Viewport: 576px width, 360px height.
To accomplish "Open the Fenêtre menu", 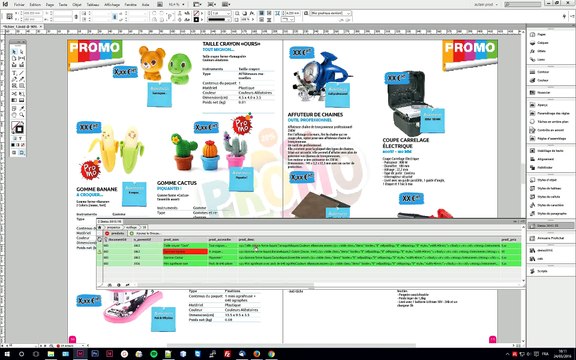I will [x=130, y=5].
